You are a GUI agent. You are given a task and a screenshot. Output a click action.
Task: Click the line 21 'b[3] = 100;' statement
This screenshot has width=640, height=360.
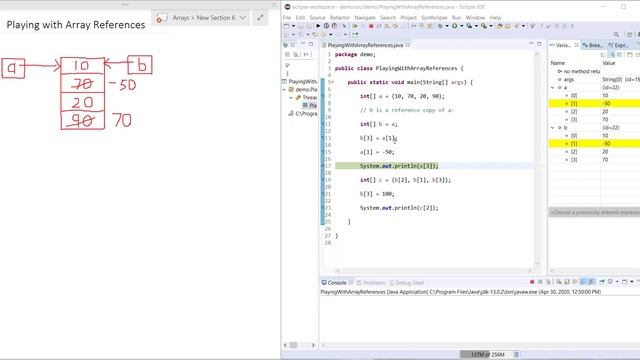(x=377, y=194)
